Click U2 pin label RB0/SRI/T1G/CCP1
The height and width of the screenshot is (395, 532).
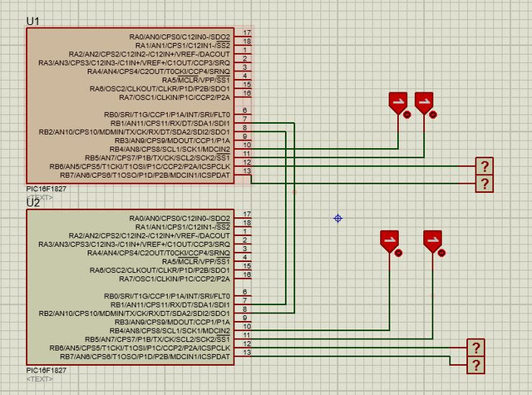(167, 296)
